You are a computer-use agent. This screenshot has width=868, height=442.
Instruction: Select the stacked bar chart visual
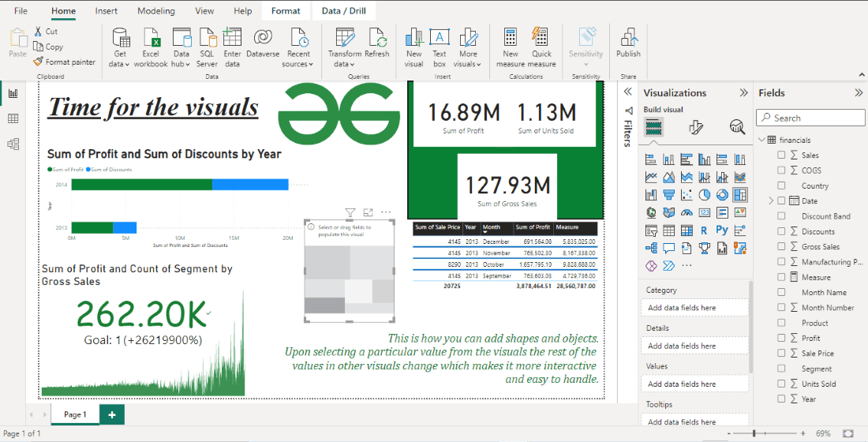[651, 159]
